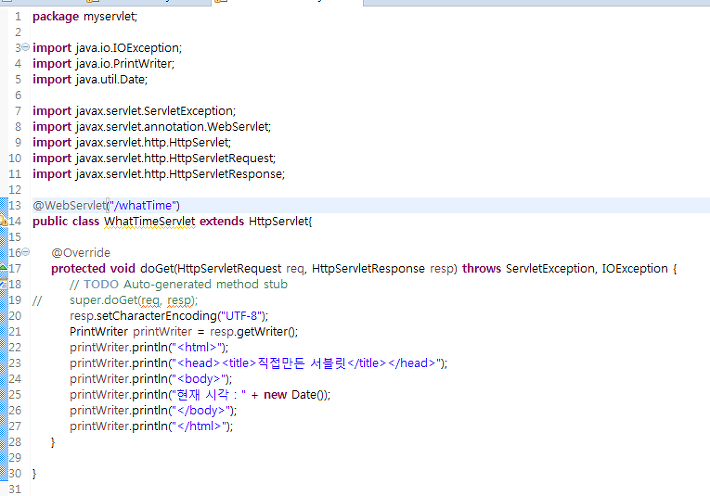Click the warning marker beside line 14
Screen dimensions: 710x496
point(3,221)
